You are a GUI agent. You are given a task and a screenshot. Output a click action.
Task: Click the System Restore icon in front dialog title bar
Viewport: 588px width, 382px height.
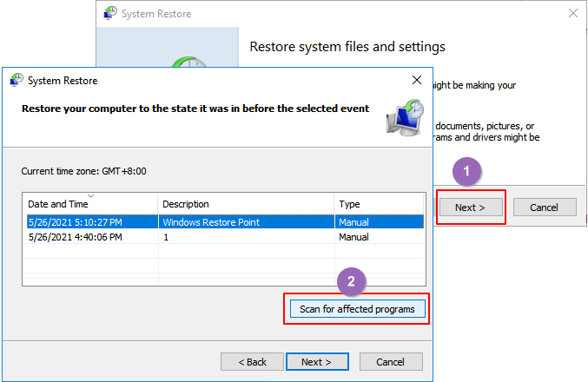[x=17, y=81]
